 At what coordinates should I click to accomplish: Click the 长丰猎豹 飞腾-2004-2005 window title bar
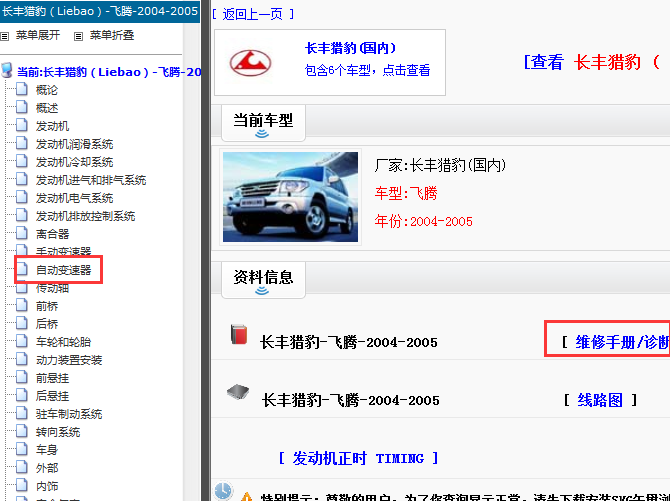coord(100,11)
